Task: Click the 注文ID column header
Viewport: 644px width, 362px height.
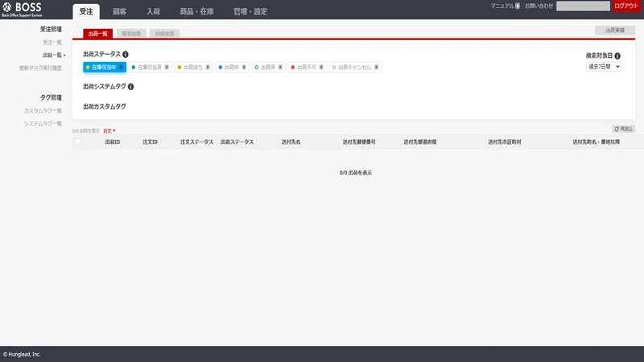Action: point(150,142)
